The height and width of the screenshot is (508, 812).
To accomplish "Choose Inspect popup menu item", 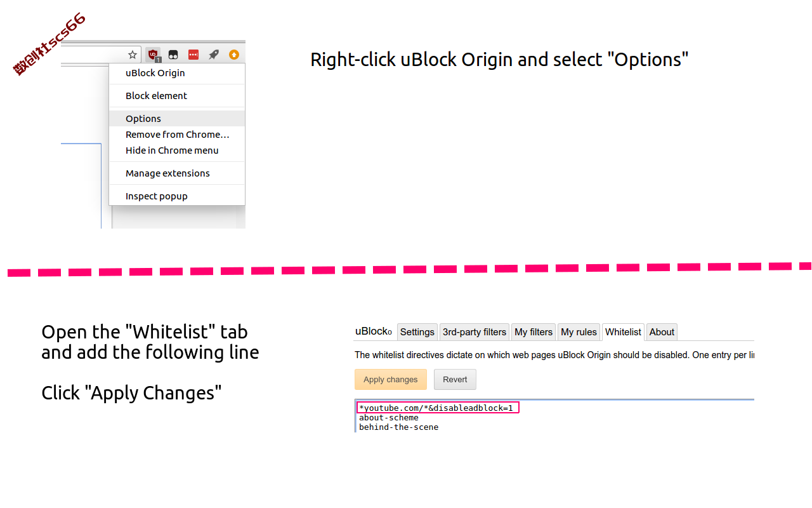I will 177,196.
